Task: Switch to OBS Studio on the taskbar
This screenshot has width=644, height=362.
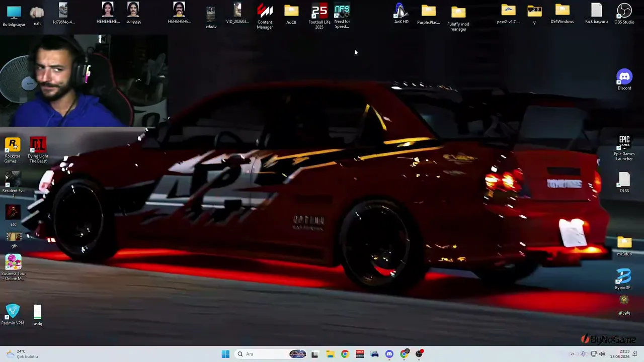Action: (x=420, y=354)
